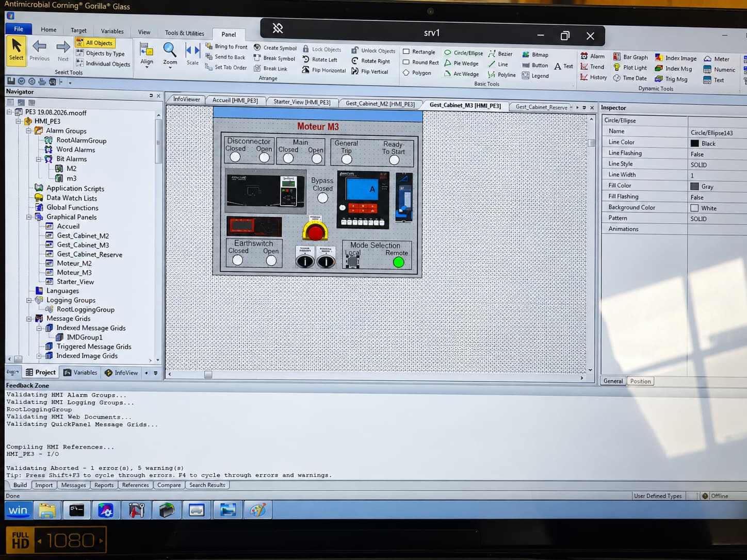The height and width of the screenshot is (560, 747).
Task: Flip the object horizontally
Action: [x=324, y=70]
